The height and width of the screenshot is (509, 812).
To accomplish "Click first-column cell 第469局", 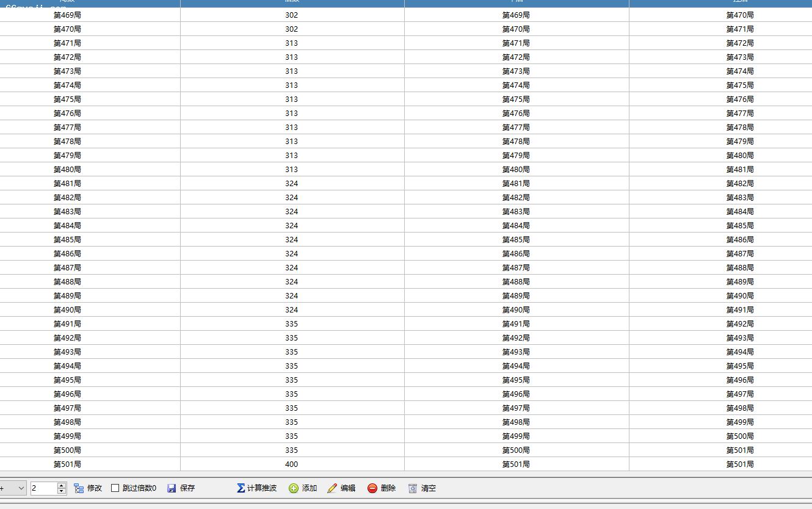I will click(x=67, y=15).
